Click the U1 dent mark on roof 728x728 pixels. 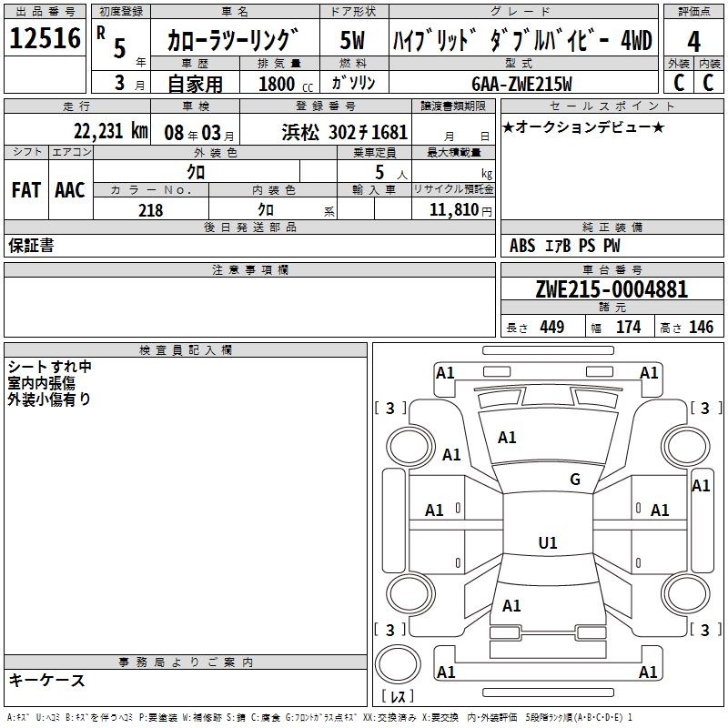[547, 543]
